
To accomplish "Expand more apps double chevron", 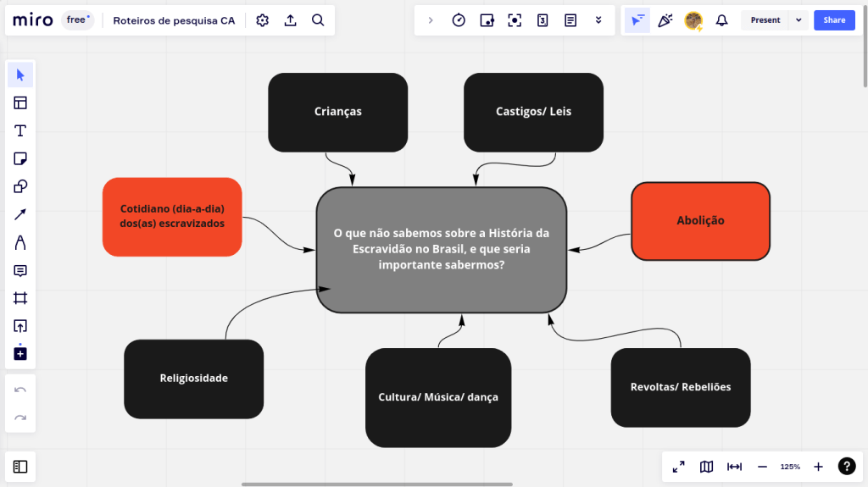I will [x=598, y=20].
